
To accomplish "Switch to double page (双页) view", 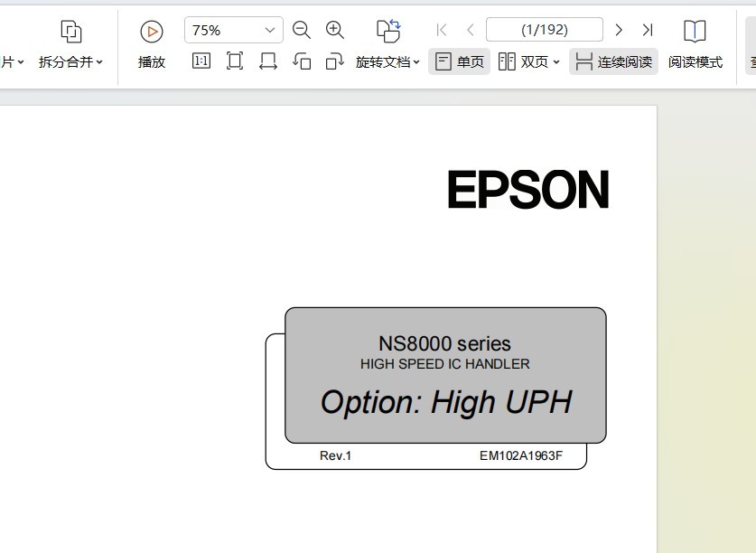I will point(524,61).
